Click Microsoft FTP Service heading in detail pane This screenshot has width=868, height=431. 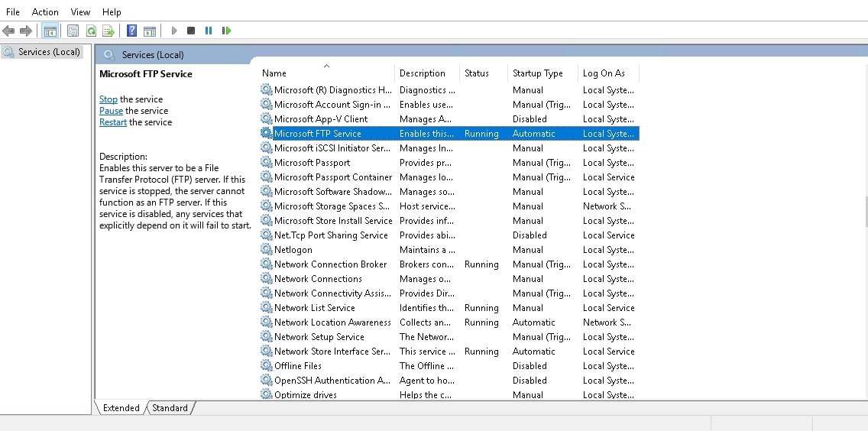coord(146,73)
